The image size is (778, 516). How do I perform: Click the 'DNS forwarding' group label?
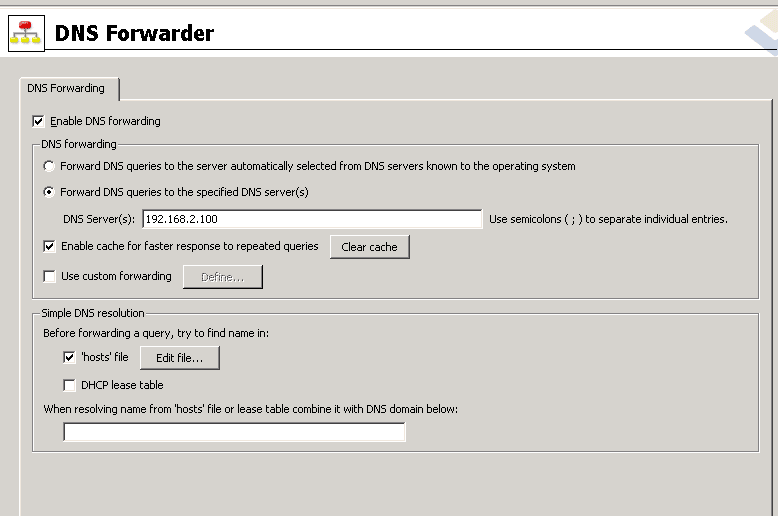pos(79,144)
